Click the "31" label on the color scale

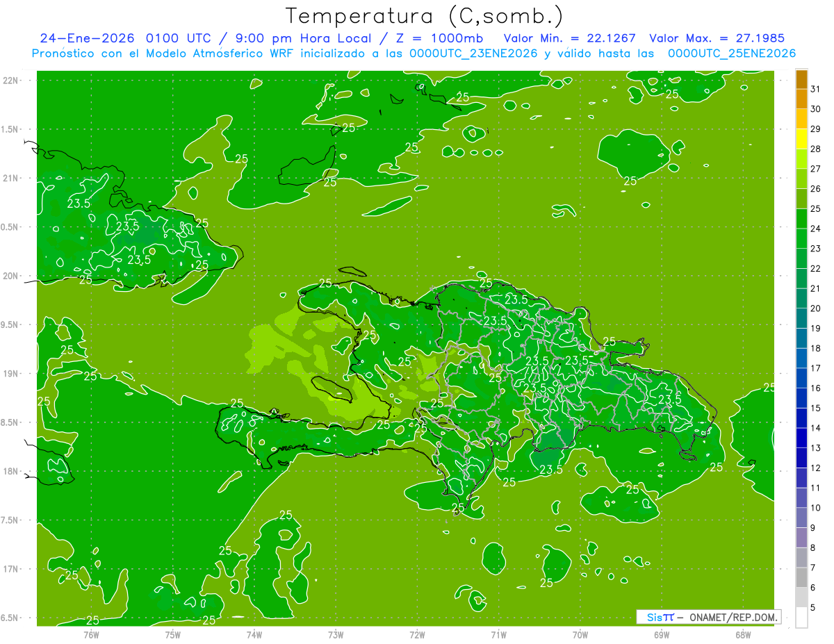[816, 89]
